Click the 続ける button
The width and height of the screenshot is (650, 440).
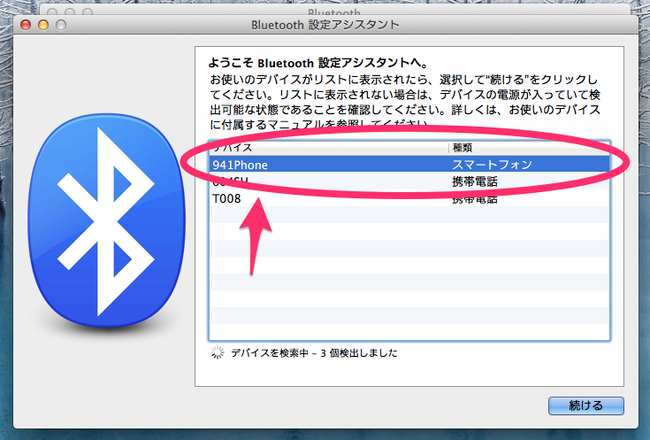pyautogui.click(x=586, y=405)
